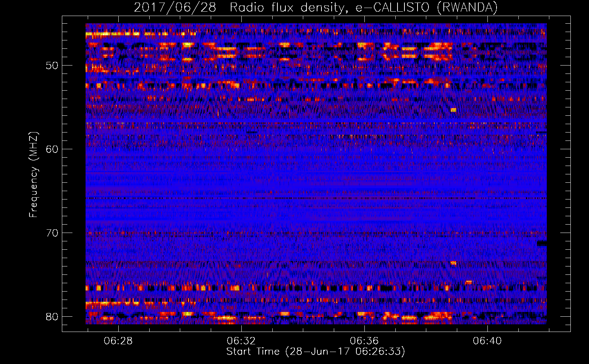Click the plot title "Radio flux density, e-CALLISTO (RWANDA)"
Screen dimensions: 589x364
pos(364,8)
